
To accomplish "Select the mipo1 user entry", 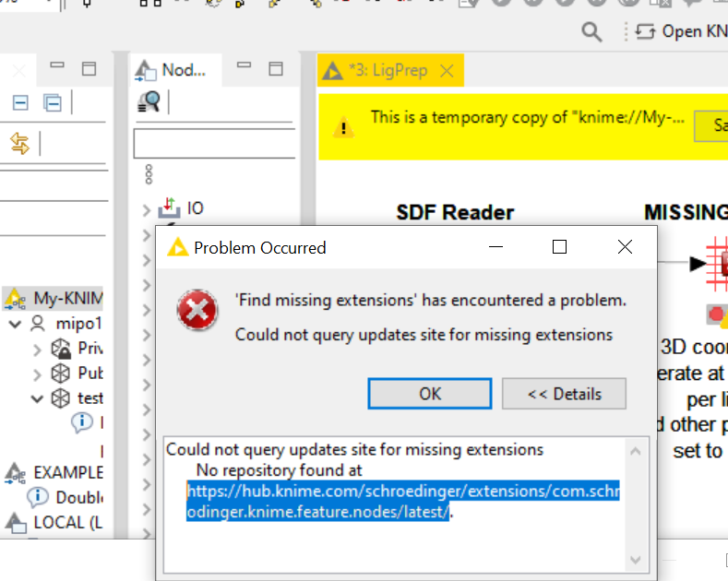I will click(x=78, y=324).
